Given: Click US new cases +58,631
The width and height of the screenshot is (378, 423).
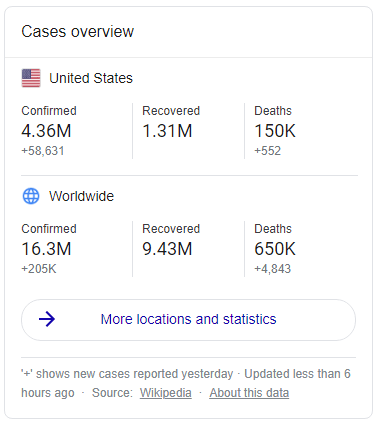Looking at the screenshot, I should coord(43,151).
